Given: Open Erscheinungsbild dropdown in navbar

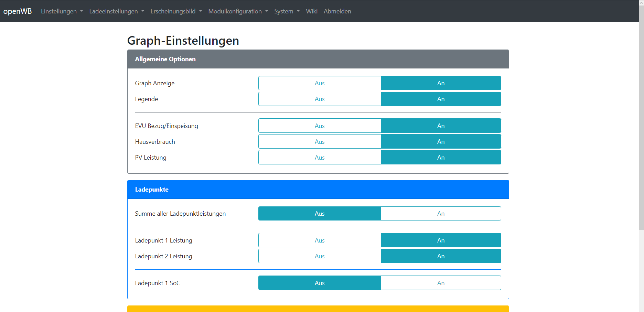Looking at the screenshot, I should pyautogui.click(x=176, y=11).
